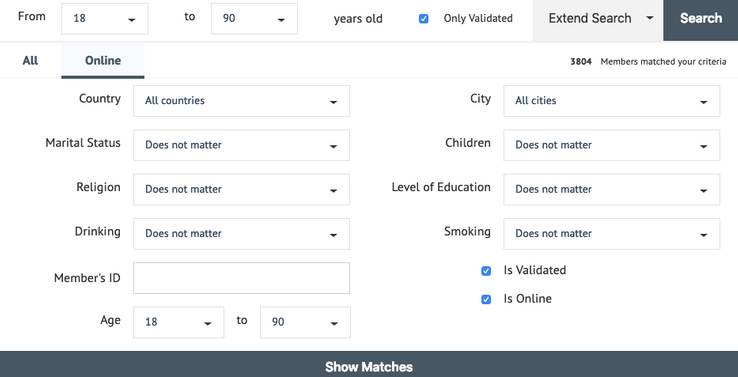The width and height of the screenshot is (738, 377).
Task: Expand the Drinking dropdown
Action: [x=241, y=233]
